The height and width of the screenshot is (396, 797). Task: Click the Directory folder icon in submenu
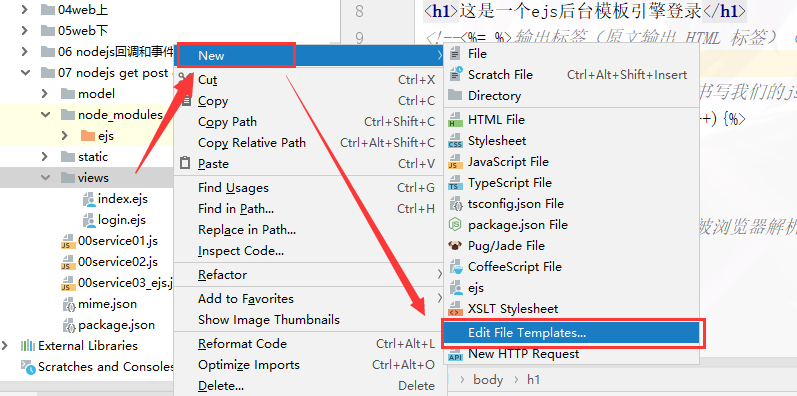pyautogui.click(x=455, y=96)
